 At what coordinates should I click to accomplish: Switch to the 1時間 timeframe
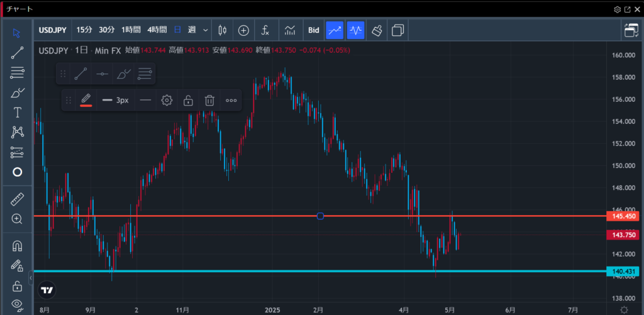pos(131,30)
